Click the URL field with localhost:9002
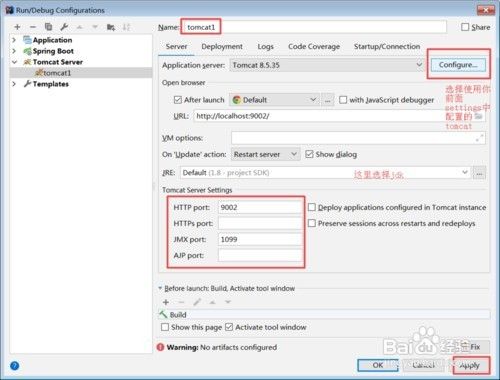This screenshot has height=380, width=500. pyautogui.click(x=339, y=116)
